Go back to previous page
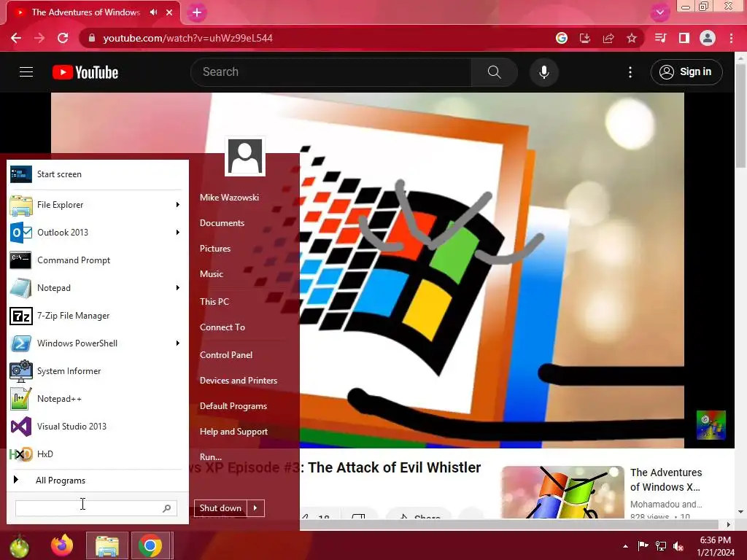Viewport: 747px width, 560px height. pos(16,38)
